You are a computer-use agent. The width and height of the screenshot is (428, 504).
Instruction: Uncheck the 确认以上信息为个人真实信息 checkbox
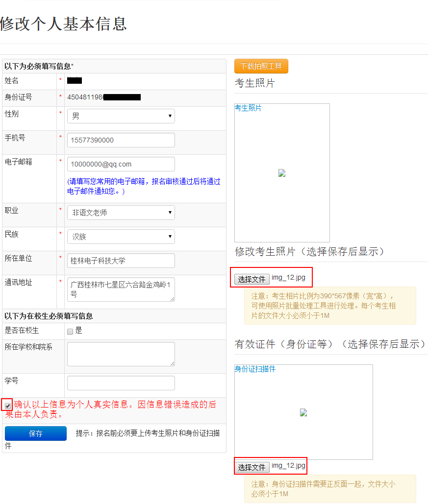pos(8,406)
